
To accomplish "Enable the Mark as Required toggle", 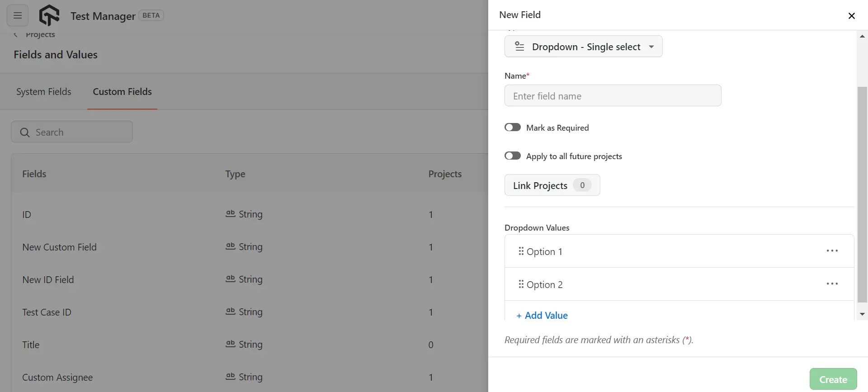I will pos(513,128).
